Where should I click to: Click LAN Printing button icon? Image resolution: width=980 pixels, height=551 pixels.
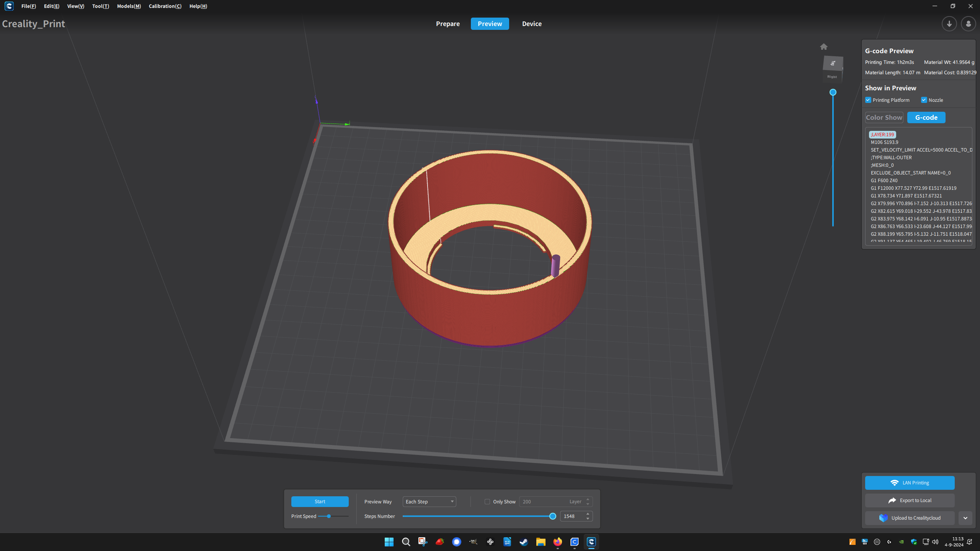tap(895, 483)
